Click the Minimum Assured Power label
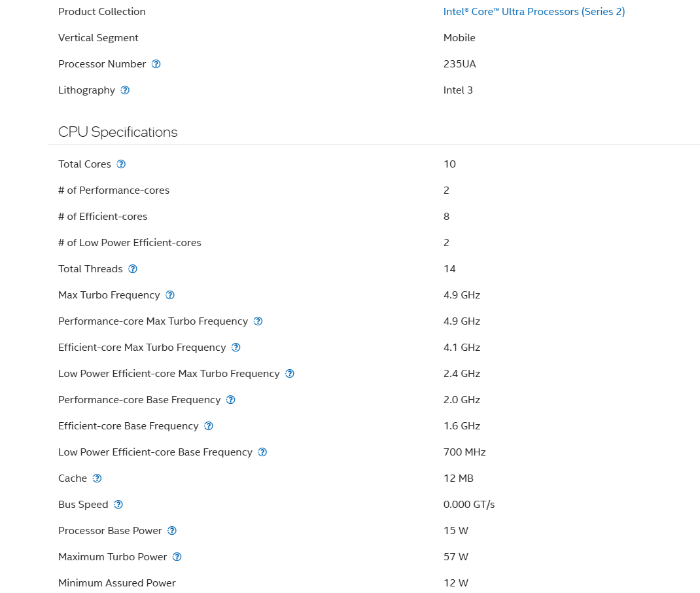The image size is (700, 593). [x=116, y=583]
